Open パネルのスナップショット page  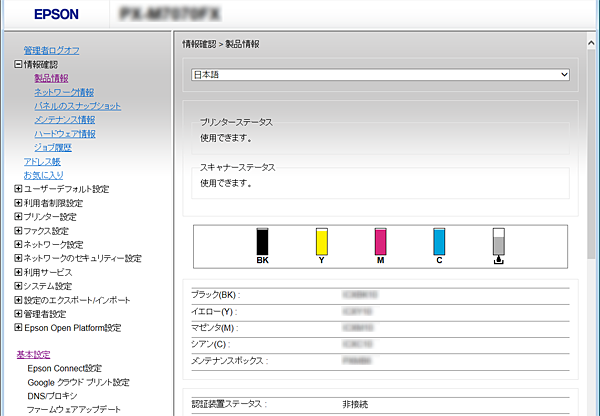click(77, 106)
